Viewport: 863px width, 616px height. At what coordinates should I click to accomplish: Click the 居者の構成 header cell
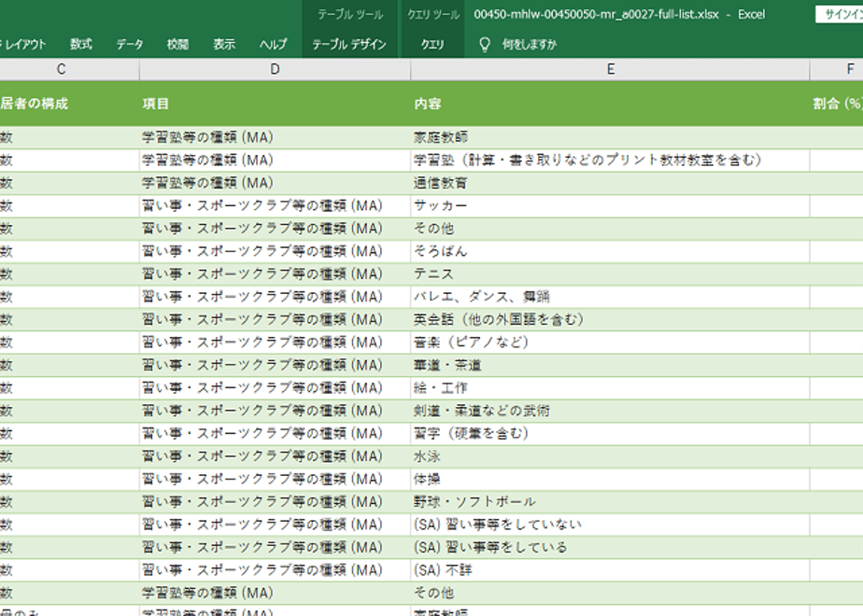(x=69, y=104)
